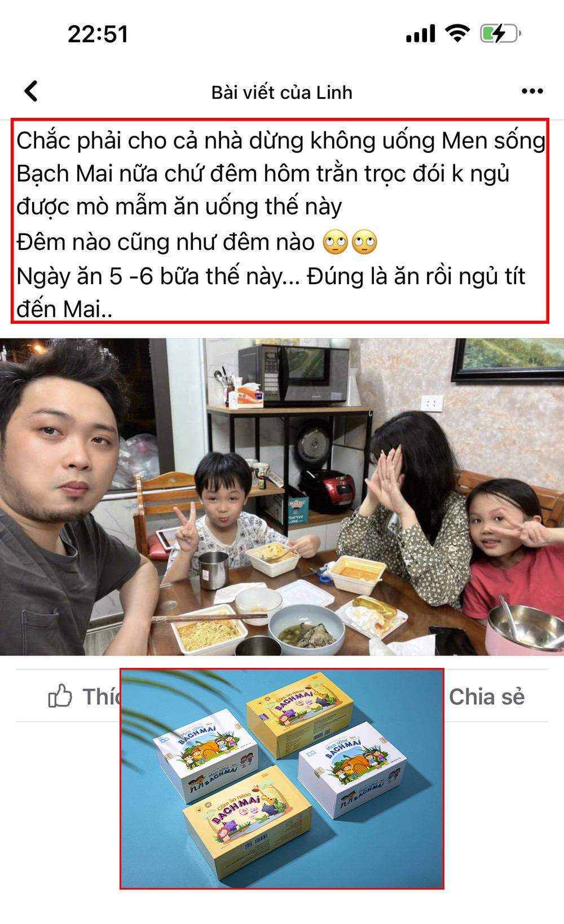564x924 pixels.
Task: Tap the "Chia sẻ" share button
Action: tap(487, 697)
